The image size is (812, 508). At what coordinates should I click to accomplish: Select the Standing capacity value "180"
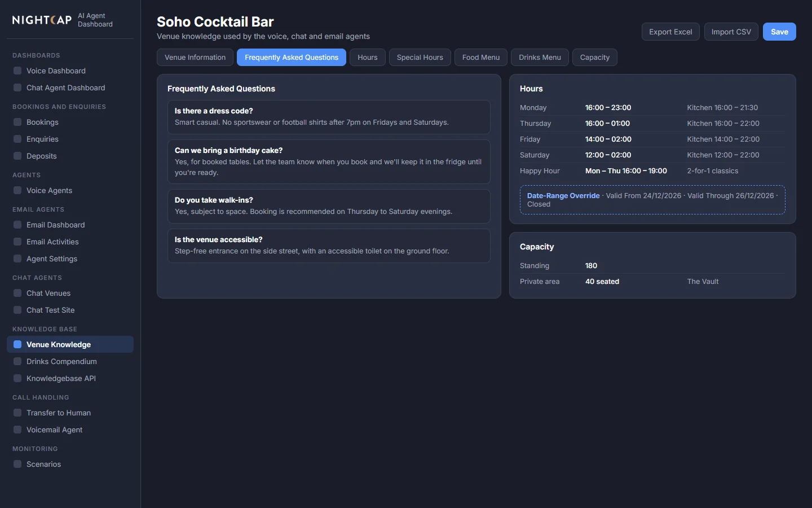591,266
